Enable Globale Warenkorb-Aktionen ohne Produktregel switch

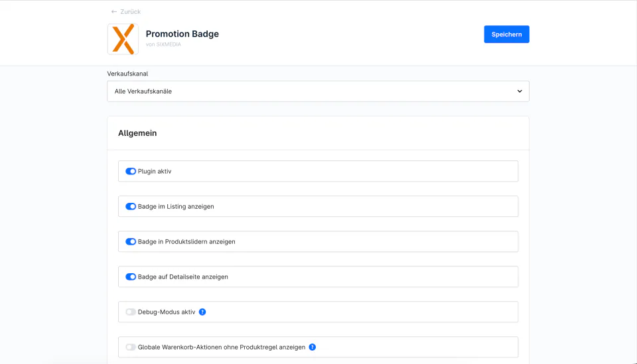(x=131, y=347)
